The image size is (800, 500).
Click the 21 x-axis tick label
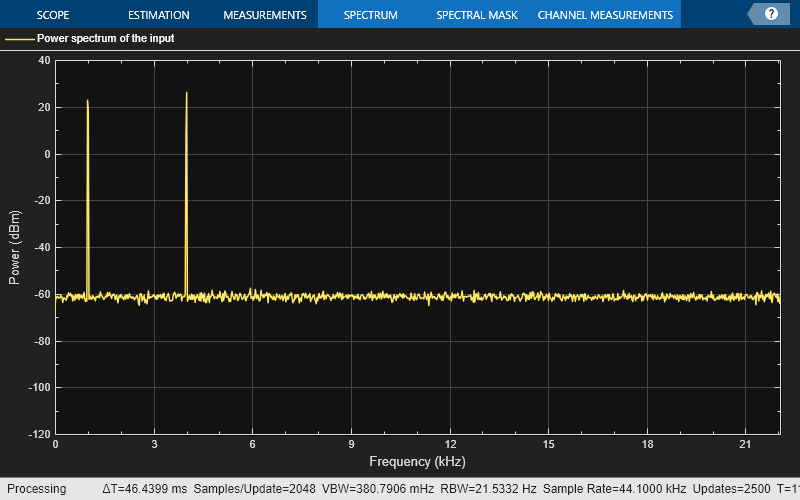[x=745, y=444]
